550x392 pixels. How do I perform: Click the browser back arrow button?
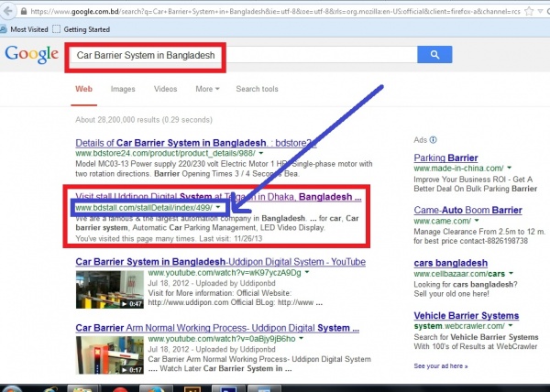tap(7, 11)
